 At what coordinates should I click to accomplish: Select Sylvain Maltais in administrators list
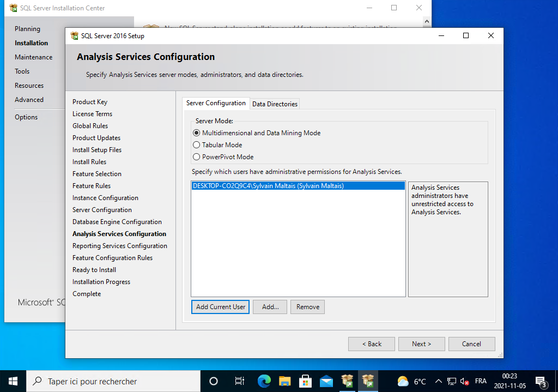(x=268, y=186)
